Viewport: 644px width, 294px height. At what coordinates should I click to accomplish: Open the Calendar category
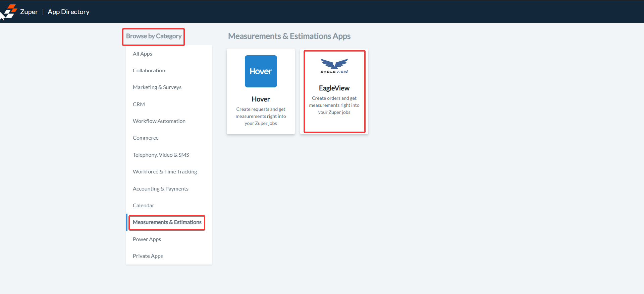[x=169, y=205]
